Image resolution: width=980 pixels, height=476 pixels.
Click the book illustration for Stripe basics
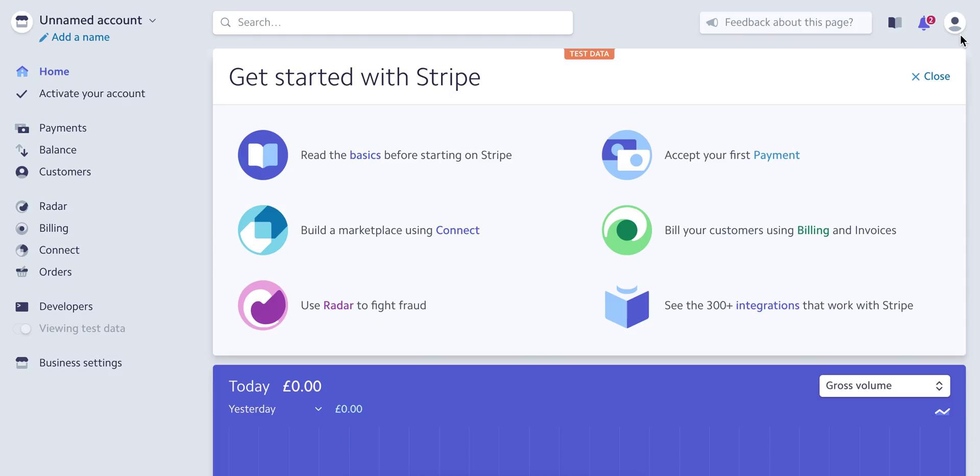263,155
